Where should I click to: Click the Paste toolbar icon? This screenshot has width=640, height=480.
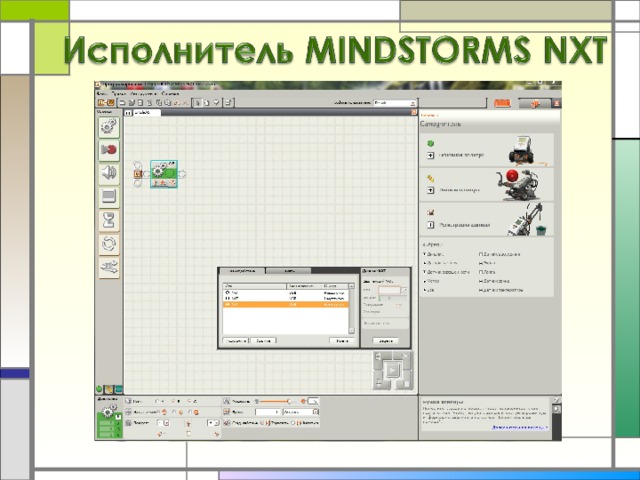point(167,103)
